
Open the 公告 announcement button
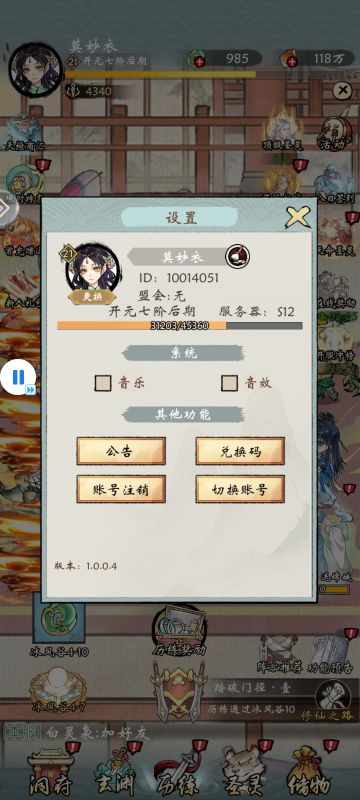point(121,451)
